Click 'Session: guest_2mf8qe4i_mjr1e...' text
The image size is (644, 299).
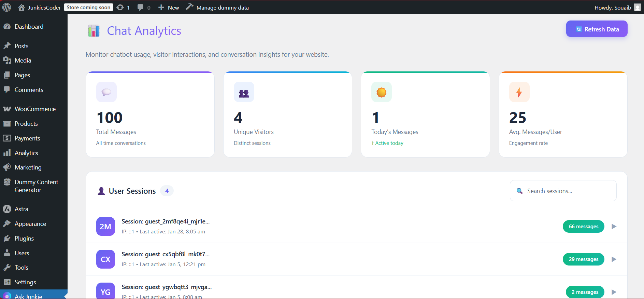[166, 221]
